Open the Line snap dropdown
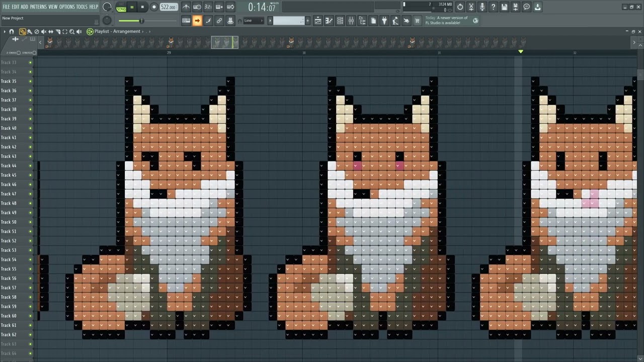The height and width of the screenshot is (362, 644). (x=254, y=21)
